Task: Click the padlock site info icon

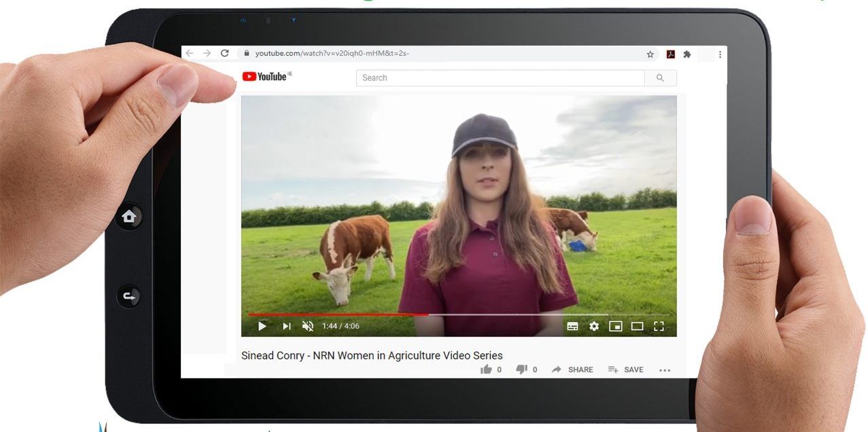Action: click(x=247, y=54)
